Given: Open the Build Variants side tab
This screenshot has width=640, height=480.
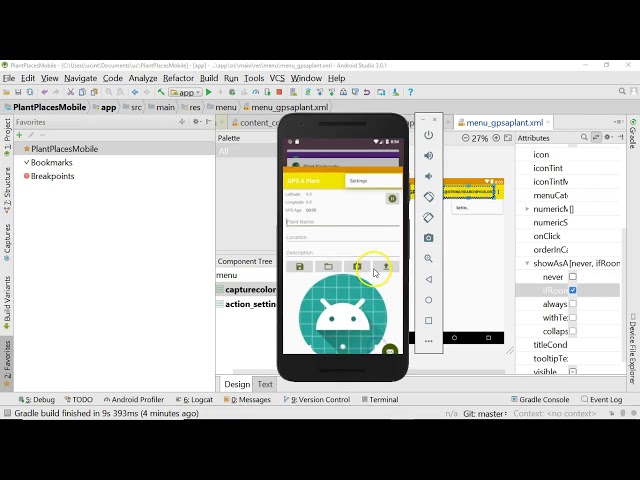Looking at the screenshot, I should tap(7, 302).
